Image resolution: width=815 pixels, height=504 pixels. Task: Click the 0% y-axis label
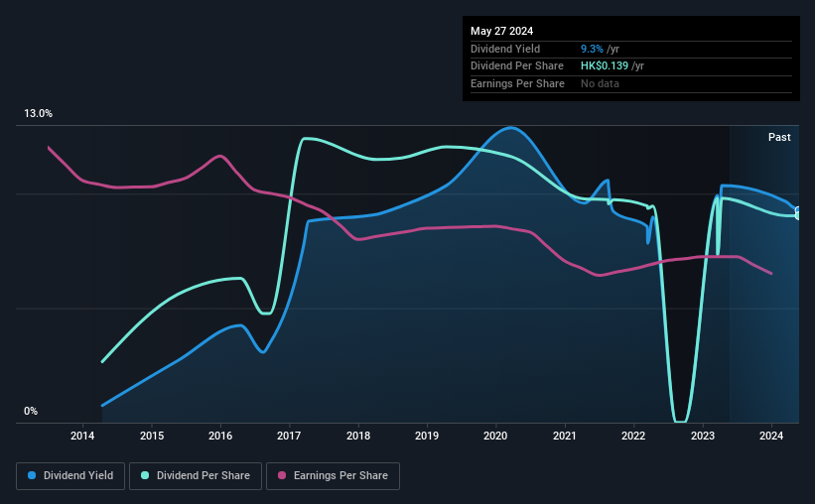(31, 411)
